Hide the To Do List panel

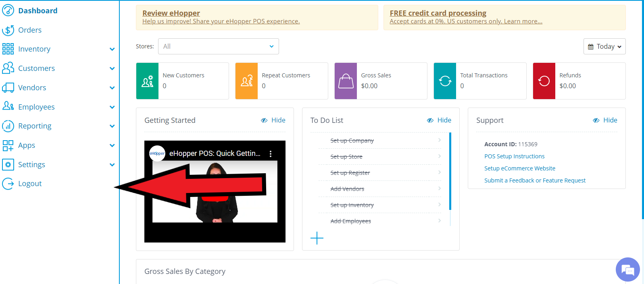point(440,120)
